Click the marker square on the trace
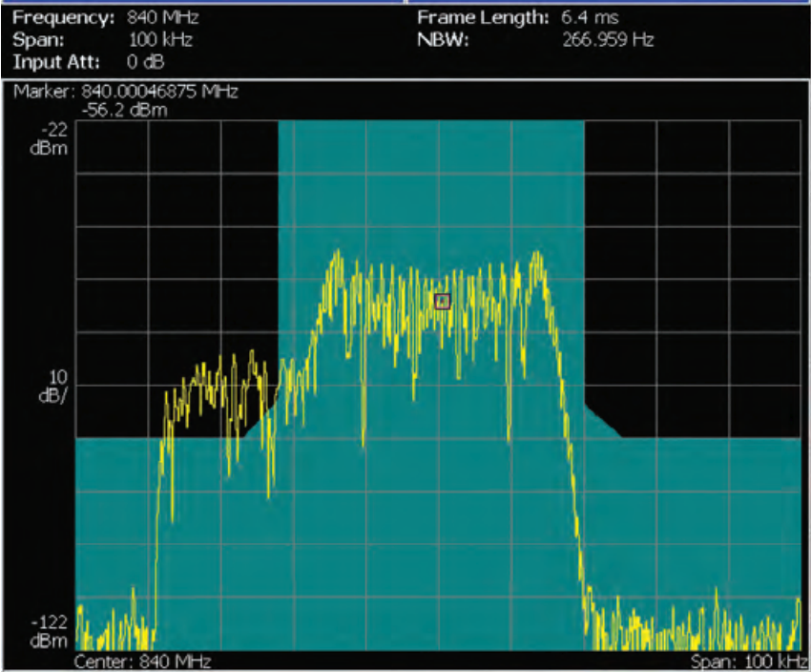The height and width of the screenshot is (672, 811). coord(443,300)
